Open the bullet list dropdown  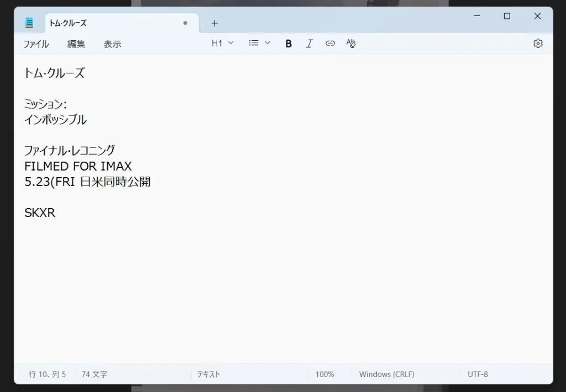[259, 43]
